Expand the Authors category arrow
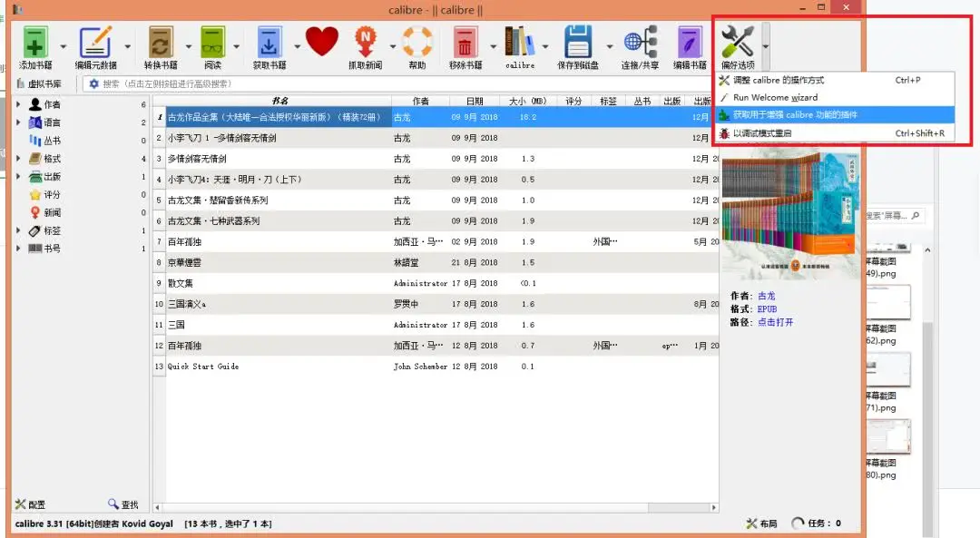Screen dimensions: 980x538 pos(18,104)
